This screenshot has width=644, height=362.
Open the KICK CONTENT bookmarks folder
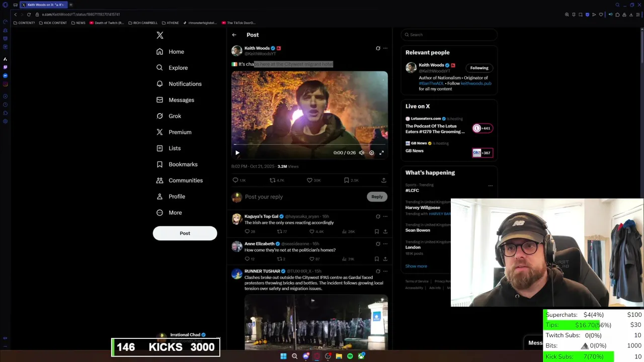(53, 23)
